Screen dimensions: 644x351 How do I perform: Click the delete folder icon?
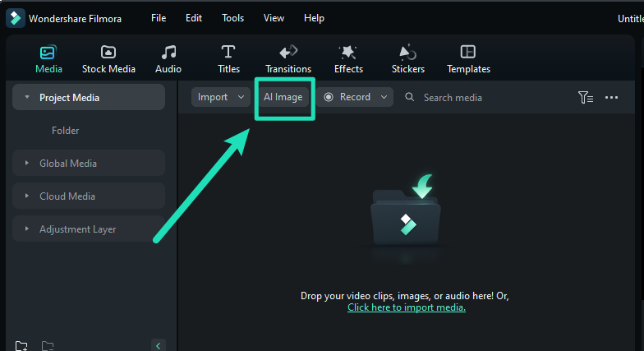coord(48,346)
